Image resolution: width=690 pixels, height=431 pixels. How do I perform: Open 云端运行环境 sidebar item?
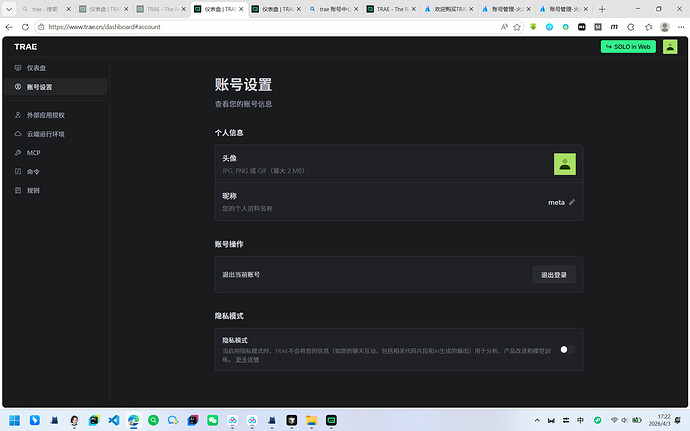(45, 134)
